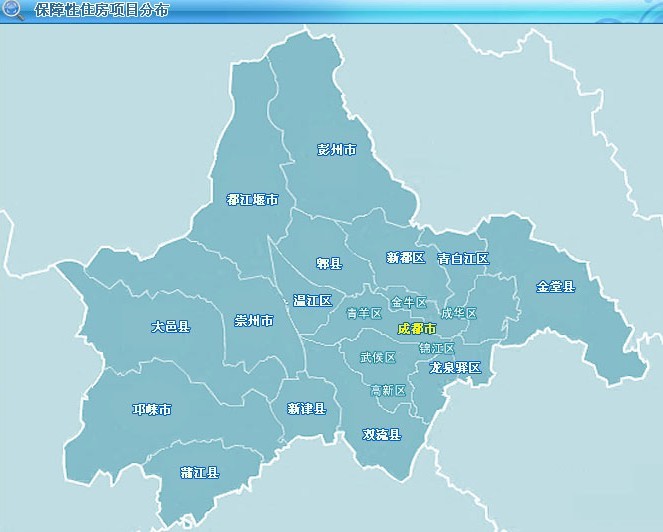Select 都江堰市 region on the map
Image resolution: width=663 pixels, height=532 pixels.
pyautogui.click(x=252, y=200)
